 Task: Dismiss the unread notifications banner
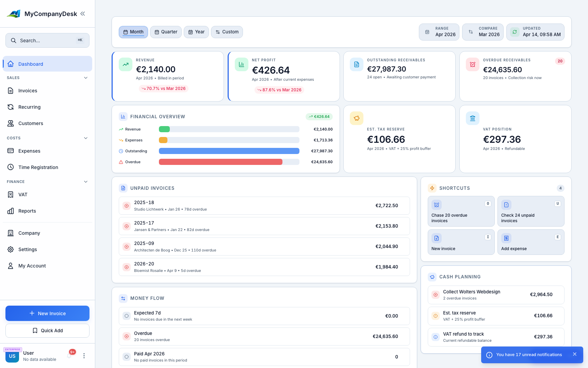click(x=575, y=354)
